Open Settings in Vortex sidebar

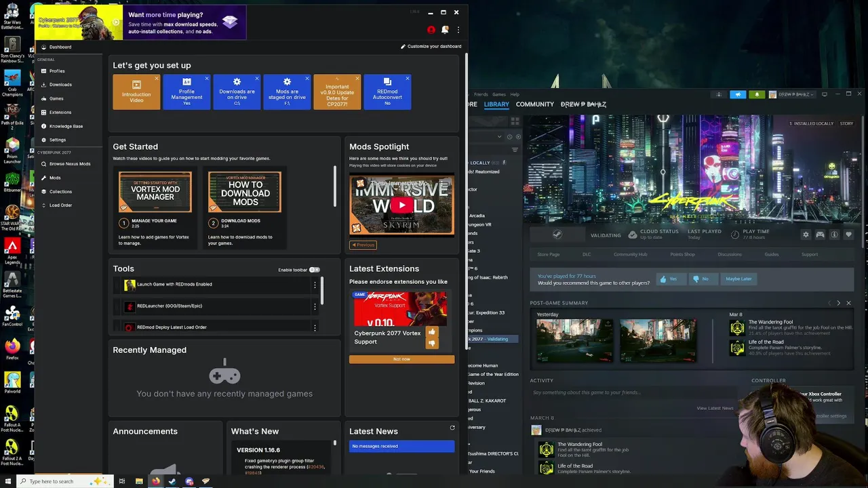(58, 140)
